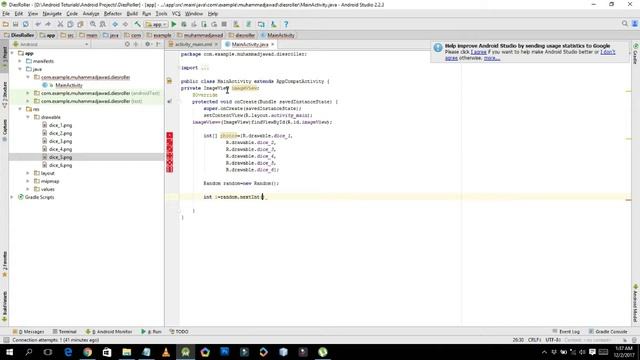Viewport: 640px width, 360px height.
Task: Open the Gradle Console button
Action: (608, 331)
